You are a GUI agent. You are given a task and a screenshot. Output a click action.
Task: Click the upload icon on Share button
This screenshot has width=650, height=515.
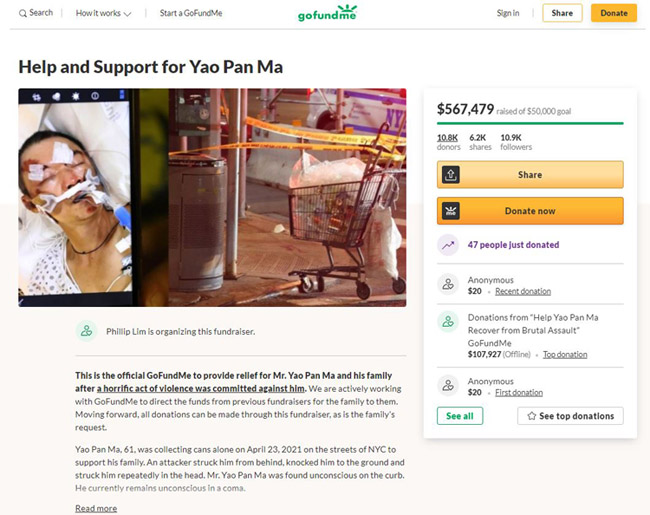click(x=451, y=175)
